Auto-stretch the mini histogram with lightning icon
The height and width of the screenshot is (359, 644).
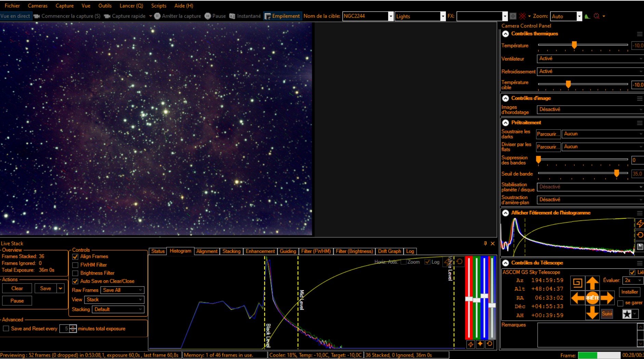point(640,224)
